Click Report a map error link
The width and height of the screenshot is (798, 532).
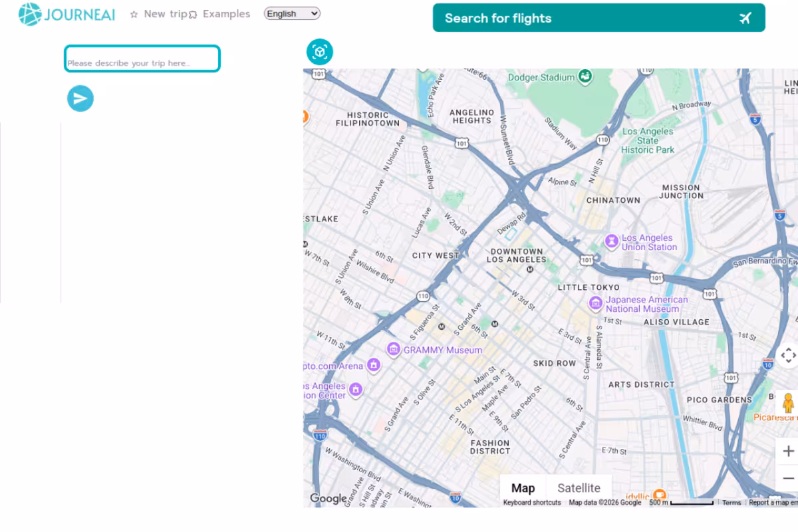pyautogui.click(x=773, y=503)
